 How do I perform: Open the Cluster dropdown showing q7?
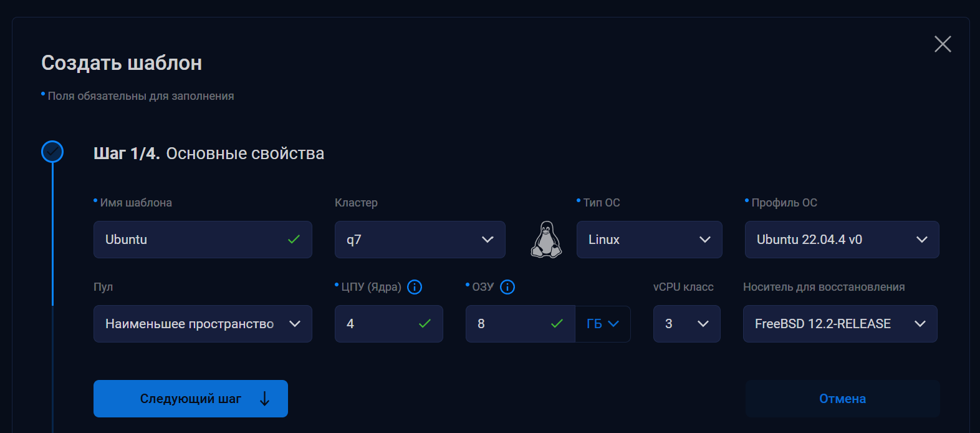(420, 240)
